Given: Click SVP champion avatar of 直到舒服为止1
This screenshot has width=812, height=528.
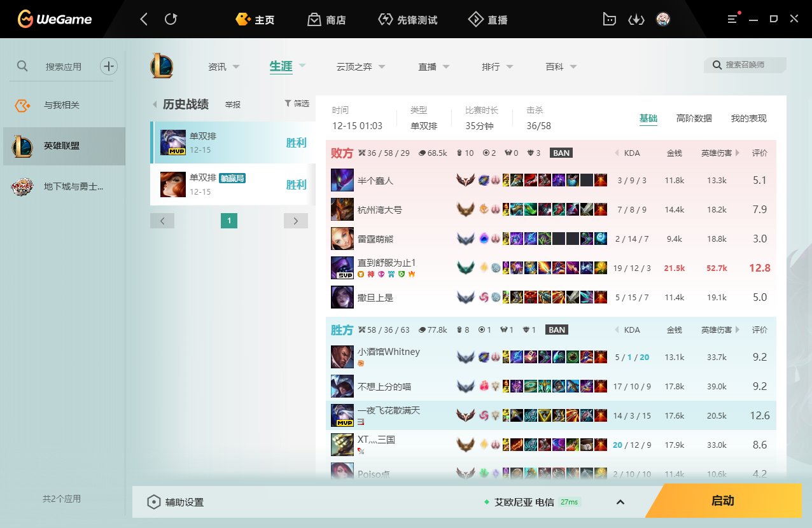Looking at the screenshot, I should (x=342, y=268).
